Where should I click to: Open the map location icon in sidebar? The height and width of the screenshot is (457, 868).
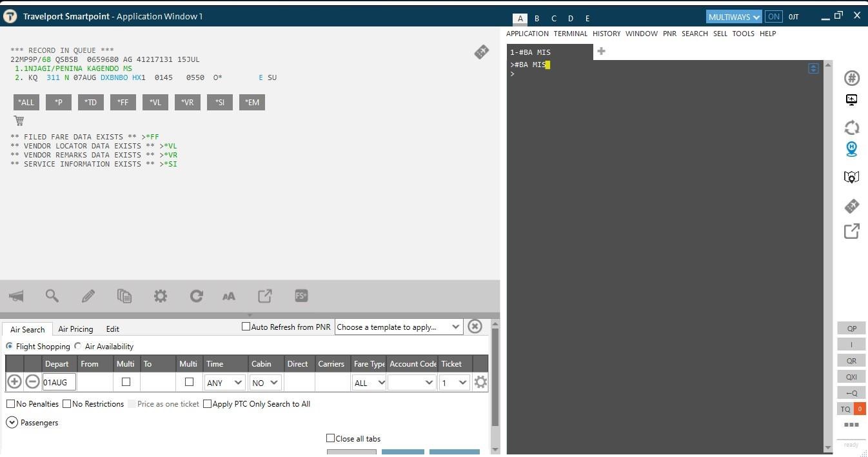[x=852, y=178]
